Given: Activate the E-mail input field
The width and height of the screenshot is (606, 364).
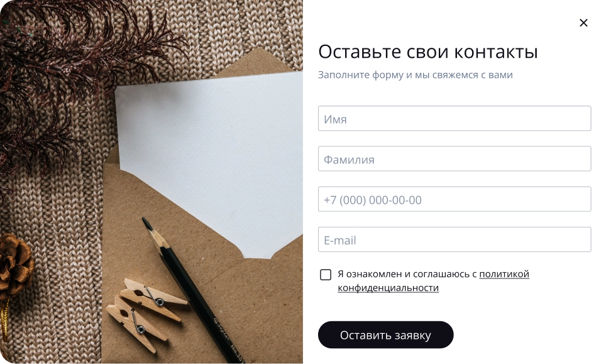Looking at the screenshot, I should tap(454, 240).
